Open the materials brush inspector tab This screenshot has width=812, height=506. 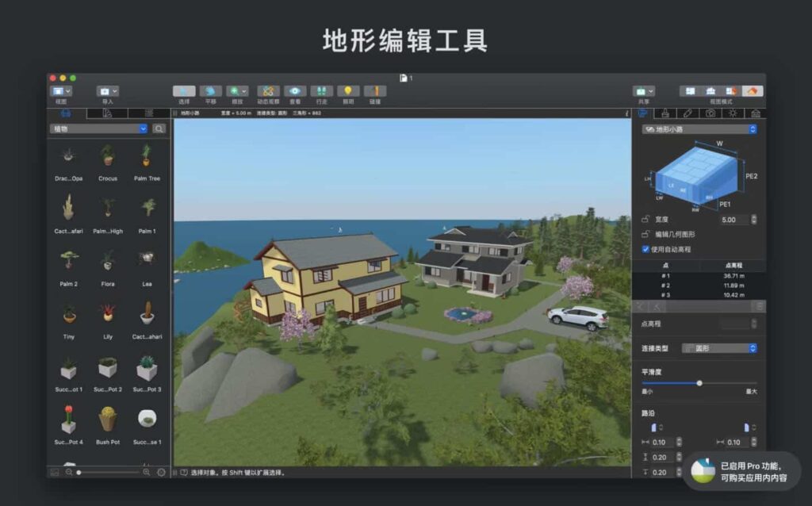[x=665, y=113]
